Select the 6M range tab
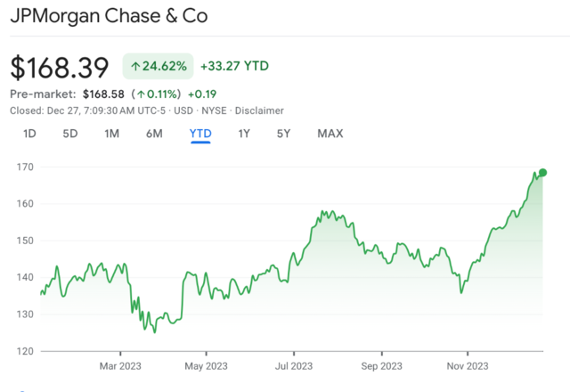 tap(154, 134)
